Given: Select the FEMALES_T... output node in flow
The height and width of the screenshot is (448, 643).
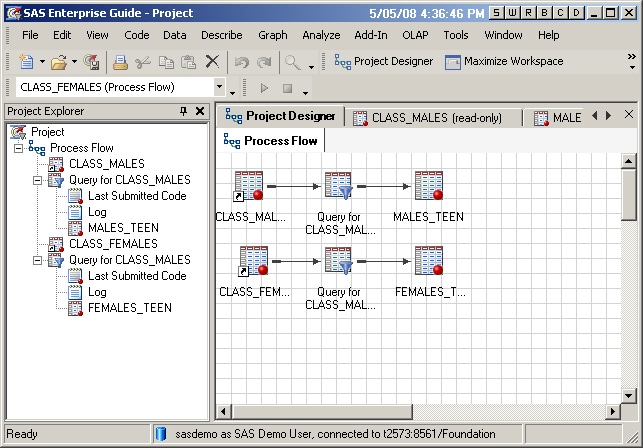Looking at the screenshot, I should click(x=428, y=263).
